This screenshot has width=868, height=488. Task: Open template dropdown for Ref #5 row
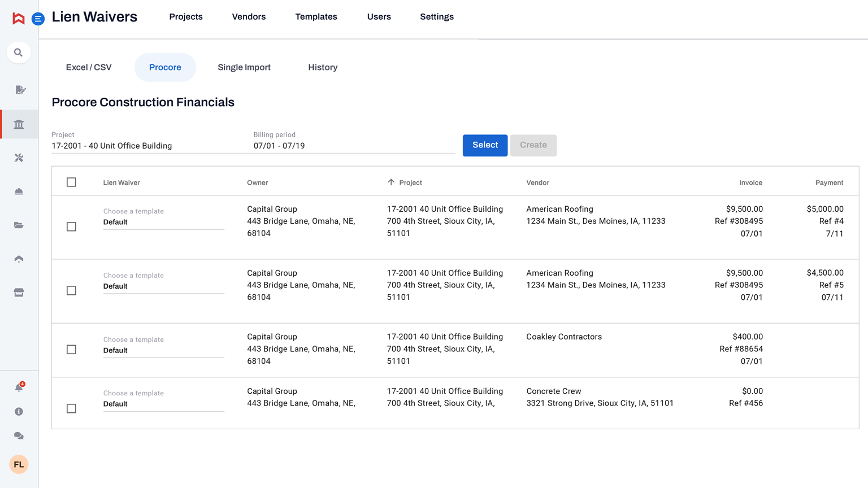(164, 282)
